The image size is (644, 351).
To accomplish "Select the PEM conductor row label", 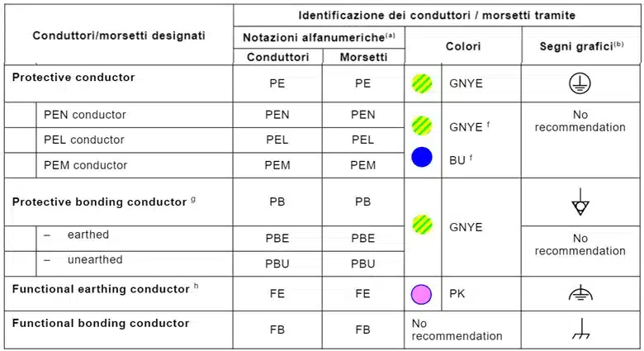I will 86,165.
